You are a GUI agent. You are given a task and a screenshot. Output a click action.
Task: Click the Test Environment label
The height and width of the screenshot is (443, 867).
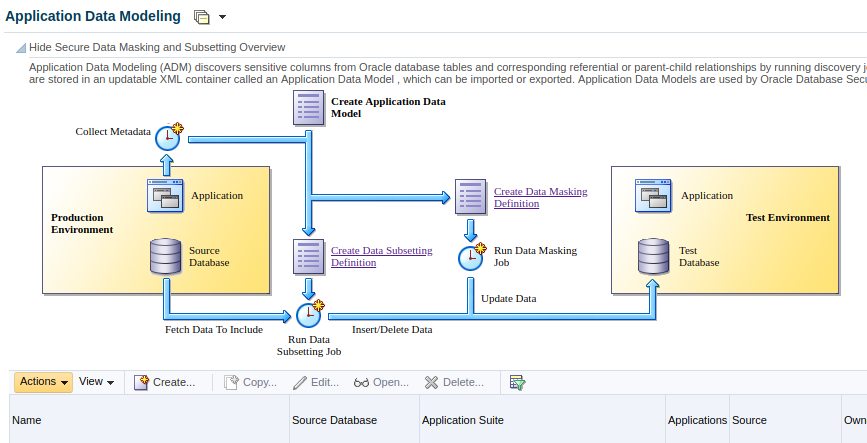tap(788, 218)
